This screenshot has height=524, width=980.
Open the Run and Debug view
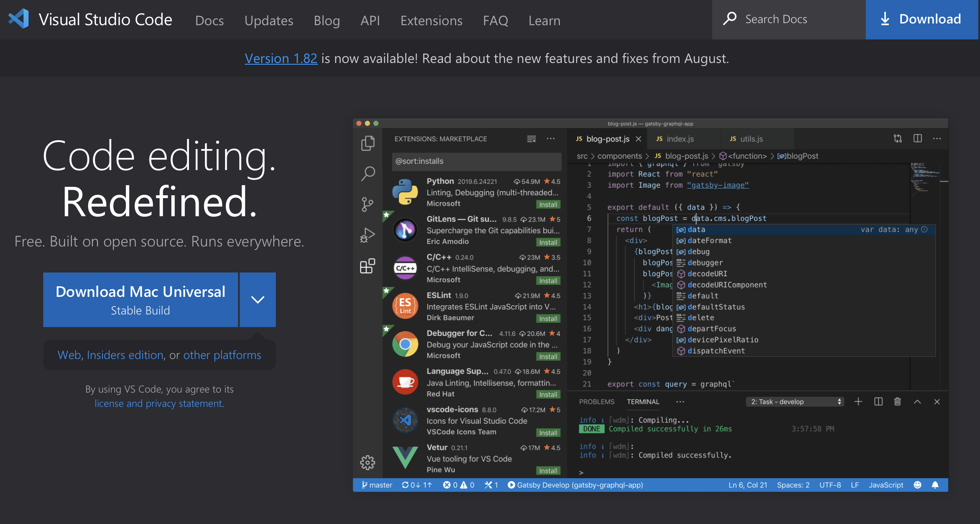coord(368,235)
